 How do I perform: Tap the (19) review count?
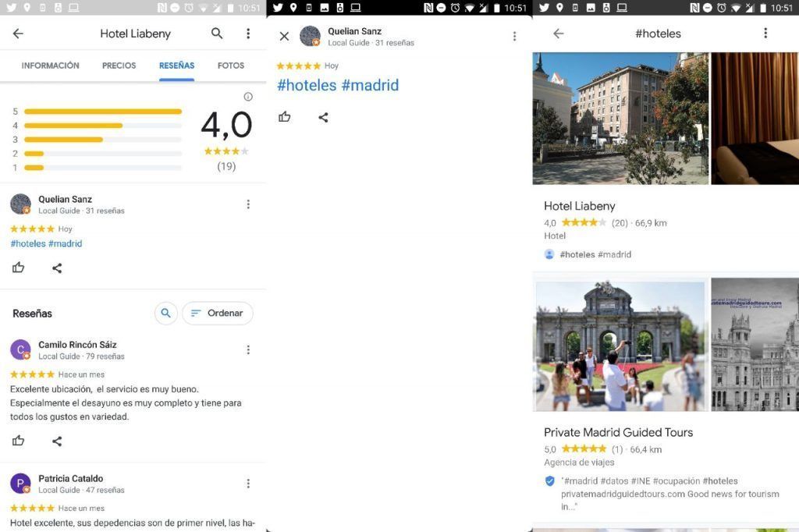226,166
